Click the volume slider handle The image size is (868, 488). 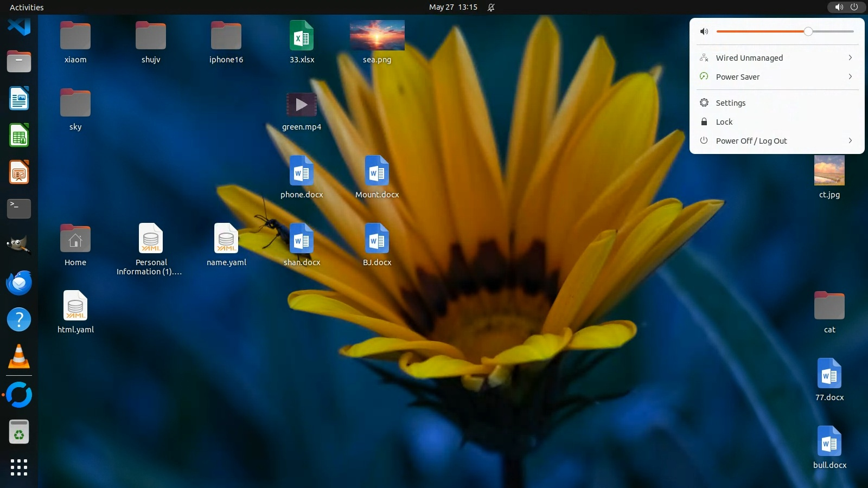coord(808,31)
